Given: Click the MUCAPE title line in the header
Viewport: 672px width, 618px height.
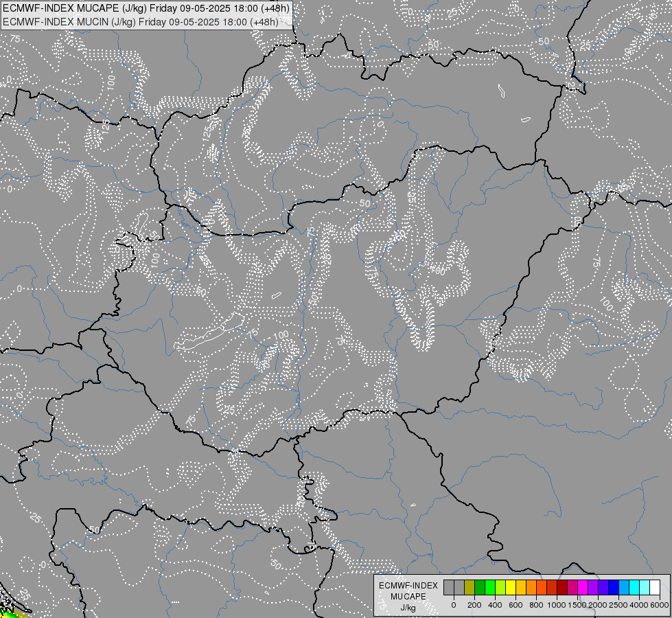Looking at the screenshot, I should pyautogui.click(x=146, y=8).
